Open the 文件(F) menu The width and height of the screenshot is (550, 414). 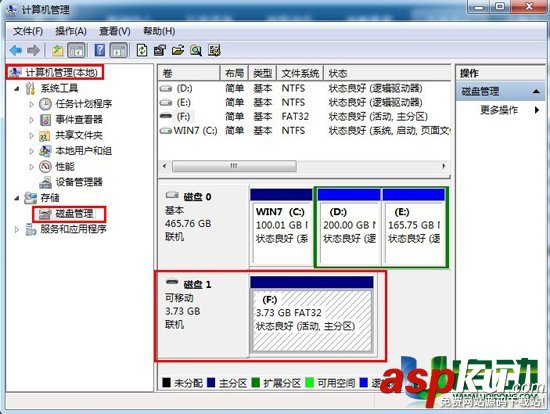coord(28,31)
